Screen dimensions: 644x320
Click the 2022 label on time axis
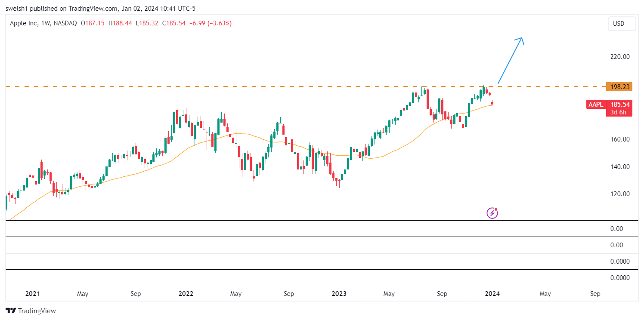tap(186, 294)
